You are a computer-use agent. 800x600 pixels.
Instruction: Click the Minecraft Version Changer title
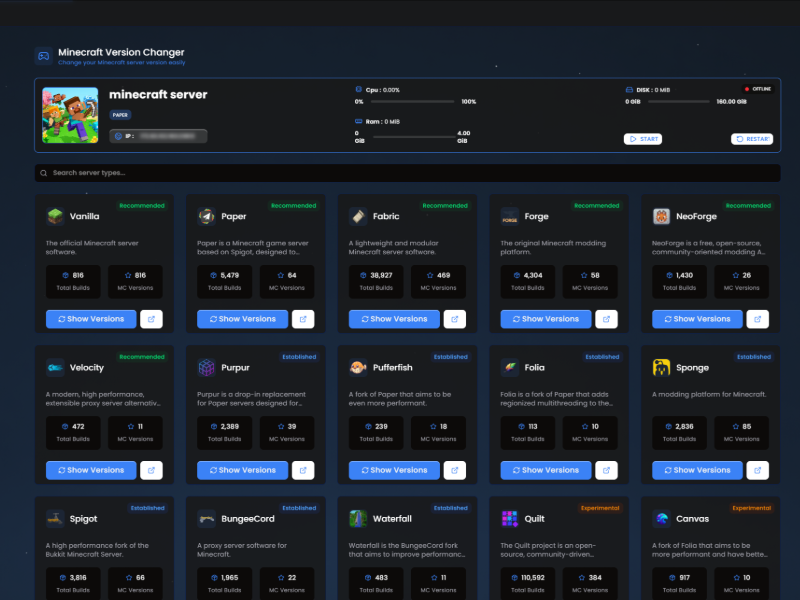coord(121,52)
